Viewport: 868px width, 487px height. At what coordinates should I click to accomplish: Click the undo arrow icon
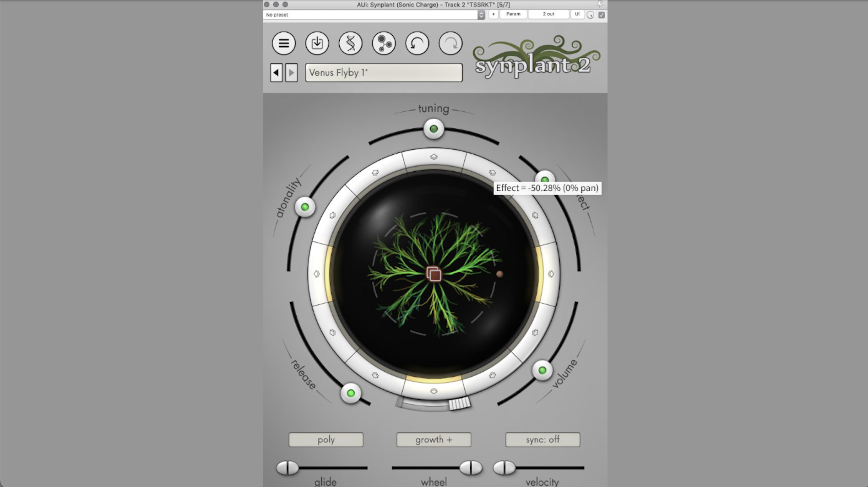pos(417,43)
